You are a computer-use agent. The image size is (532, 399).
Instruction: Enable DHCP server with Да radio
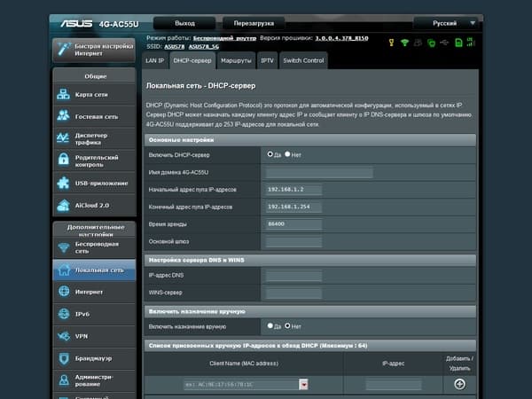[270, 154]
